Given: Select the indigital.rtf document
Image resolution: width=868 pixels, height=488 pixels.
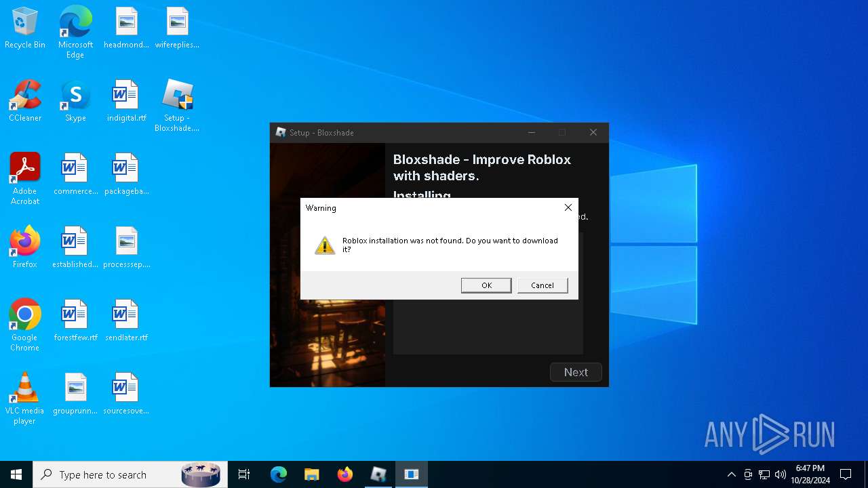Looking at the screenshot, I should coord(126,101).
